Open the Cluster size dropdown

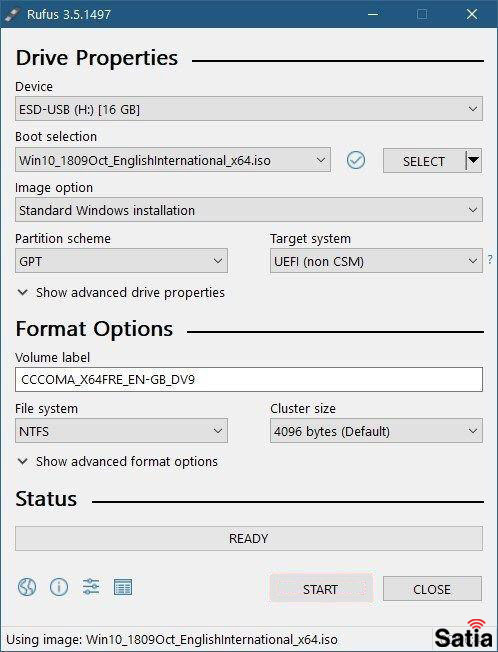(x=376, y=430)
